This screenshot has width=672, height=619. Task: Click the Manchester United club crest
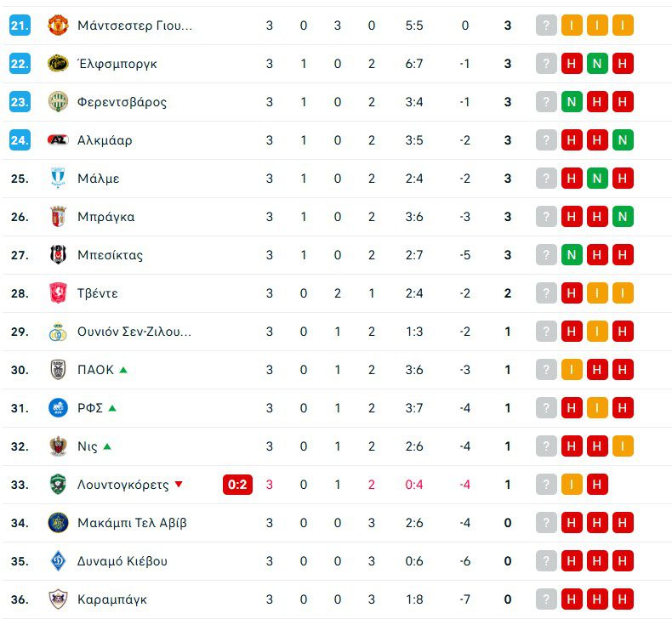(57, 26)
